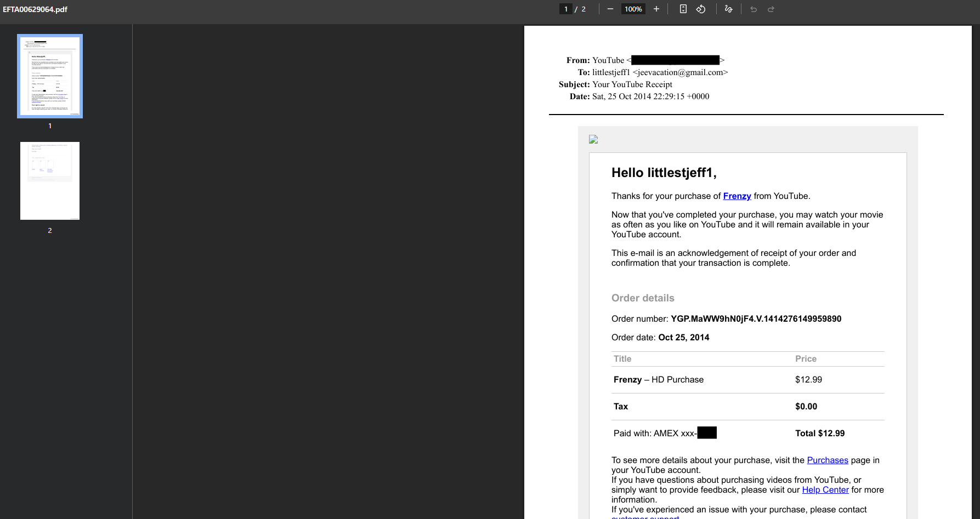
Task: Click the "Price" column header
Action: (806, 359)
